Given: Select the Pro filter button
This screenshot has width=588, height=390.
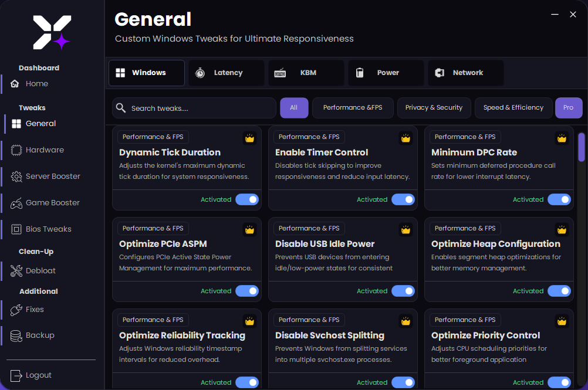Looking at the screenshot, I should (x=568, y=108).
